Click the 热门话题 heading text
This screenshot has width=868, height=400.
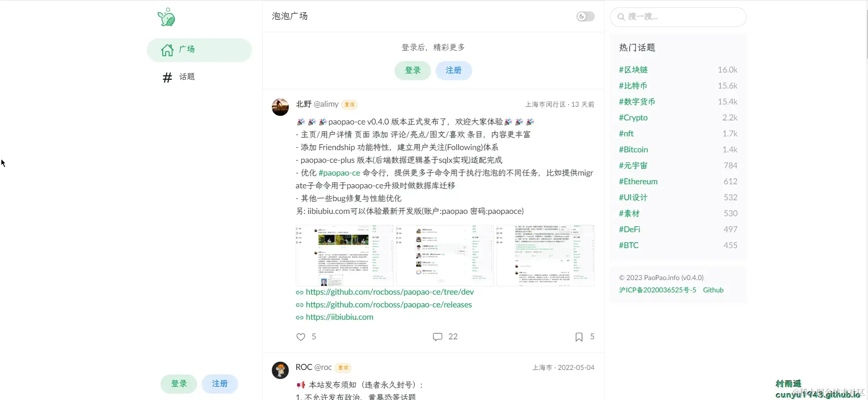[x=637, y=47]
